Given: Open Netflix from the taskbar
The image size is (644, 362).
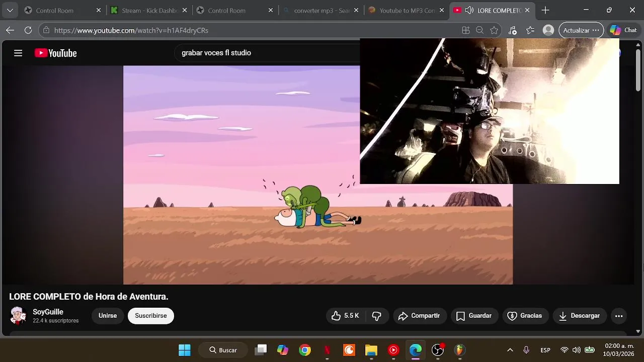Looking at the screenshot, I should [327, 350].
